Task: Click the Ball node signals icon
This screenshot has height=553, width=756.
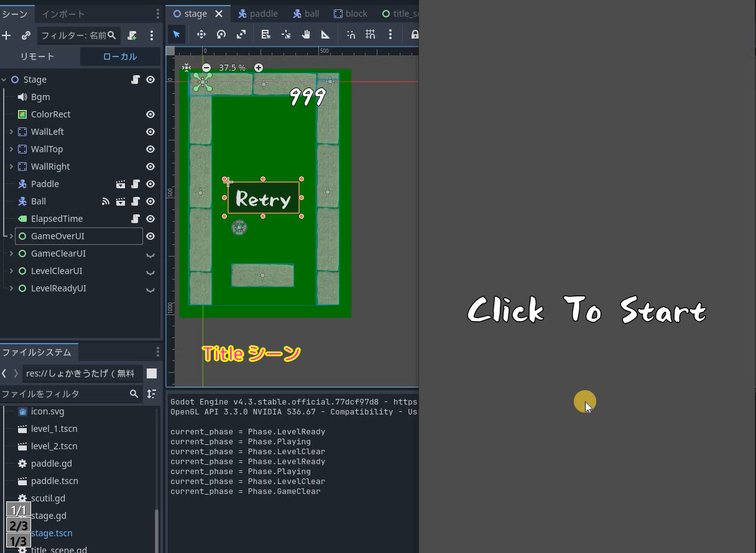Action: tap(106, 201)
